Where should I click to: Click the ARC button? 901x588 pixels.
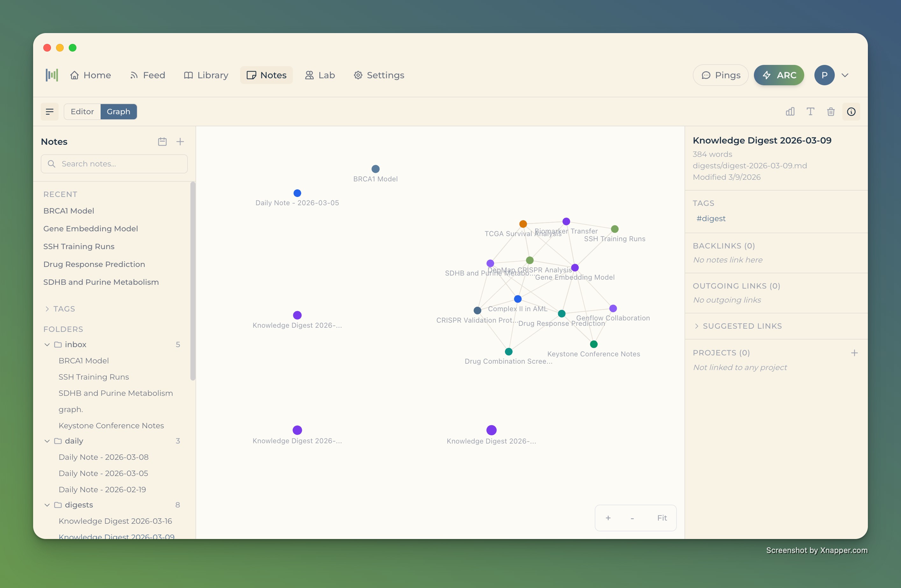[x=779, y=75]
